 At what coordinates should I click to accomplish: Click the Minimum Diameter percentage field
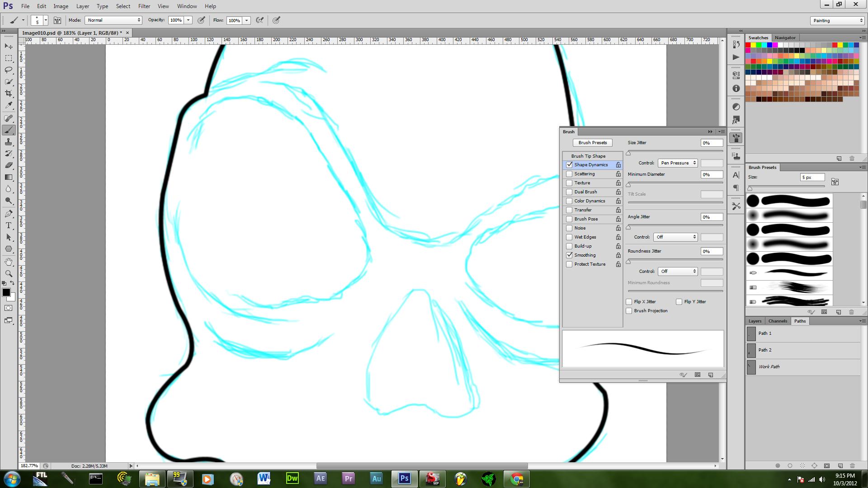(x=712, y=174)
